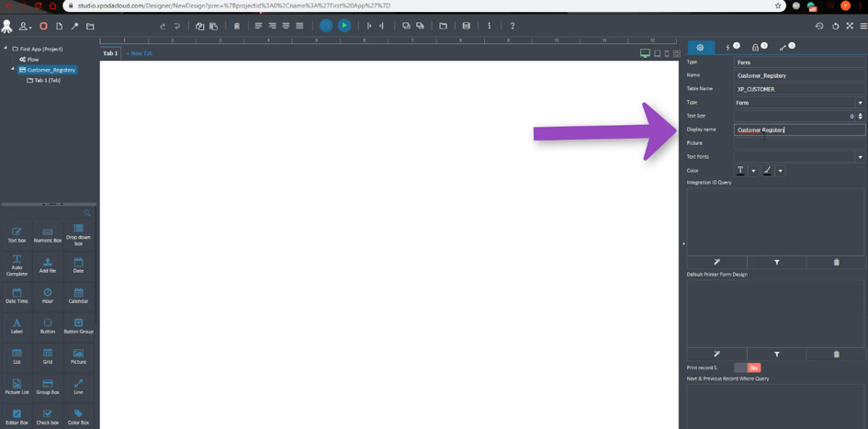Select the Date Time component
868x429 pixels.
[17, 296]
